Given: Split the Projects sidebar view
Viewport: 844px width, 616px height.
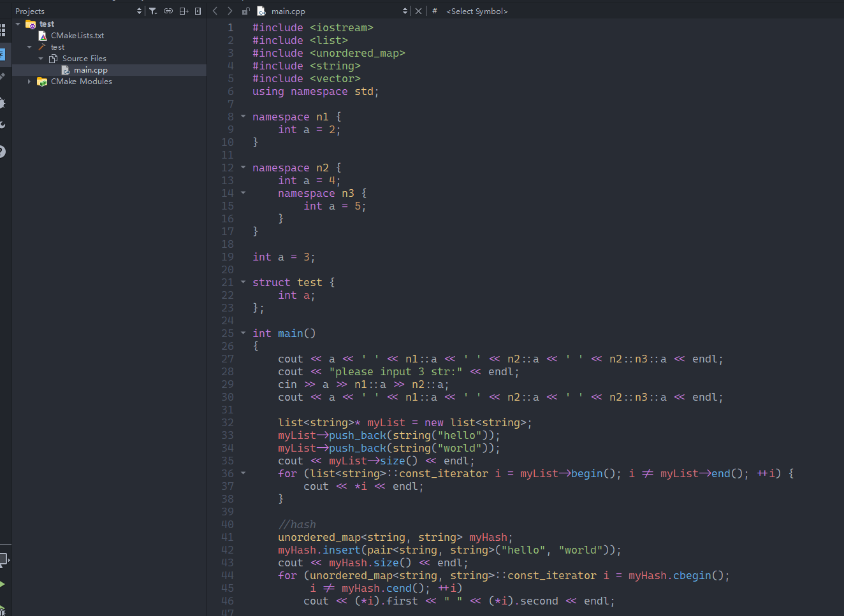Looking at the screenshot, I should click(184, 11).
